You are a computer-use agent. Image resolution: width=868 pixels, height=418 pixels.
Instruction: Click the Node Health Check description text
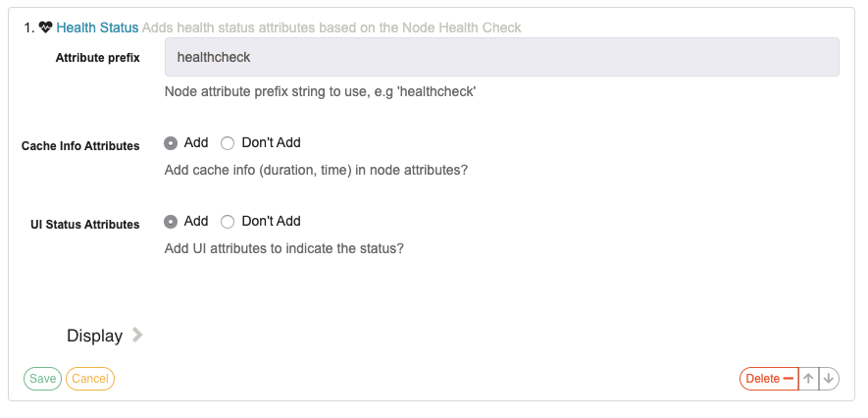[332, 27]
